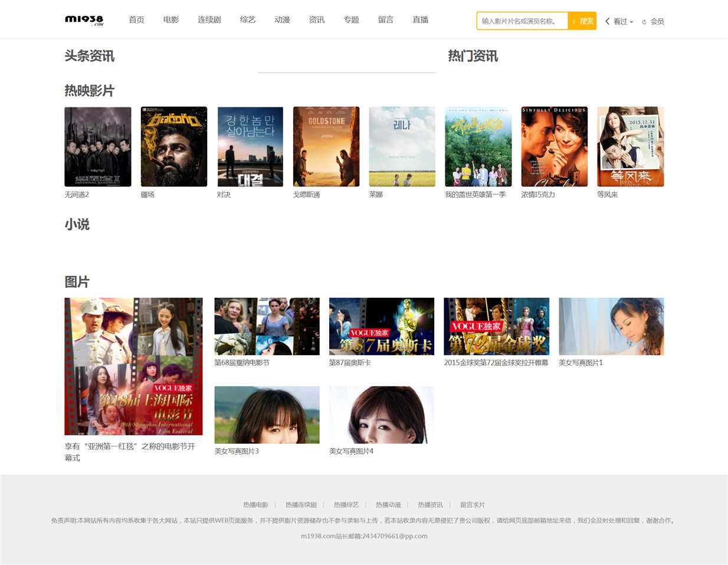Image resolution: width=728 pixels, height=565 pixels.
Task: Open the 美女写真图片3 thumbnail
Action: pos(267,415)
